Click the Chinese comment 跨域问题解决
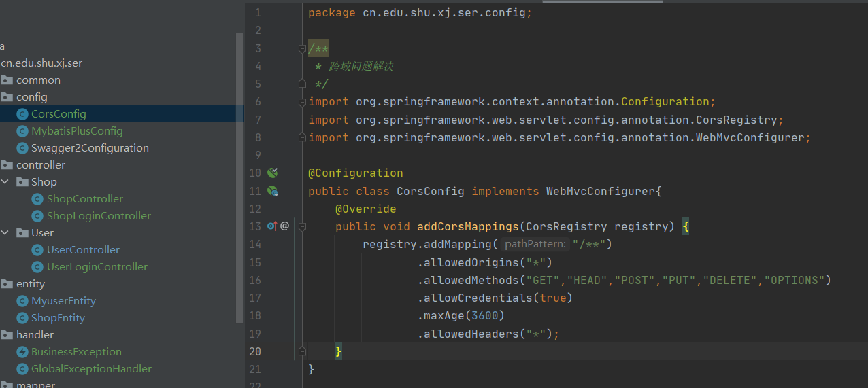This screenshot has height=388, width=868. pos(361,67)
